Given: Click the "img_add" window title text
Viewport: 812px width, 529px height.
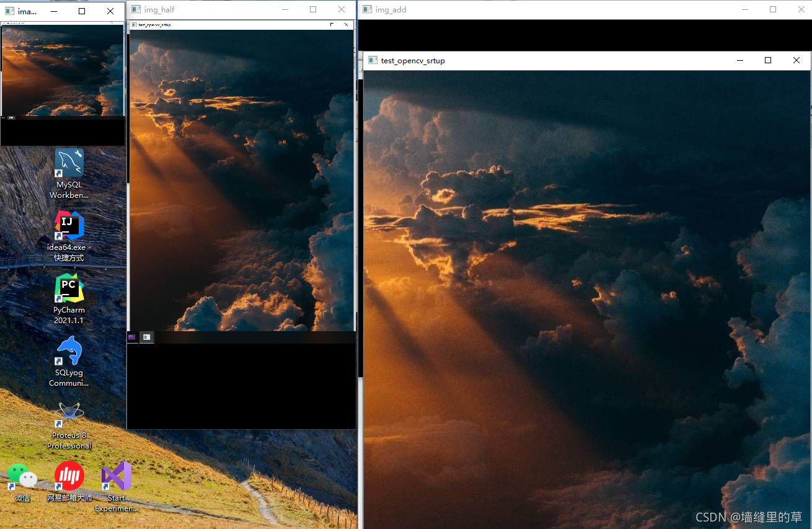Looking at the screenshot, I should [391, 10].
